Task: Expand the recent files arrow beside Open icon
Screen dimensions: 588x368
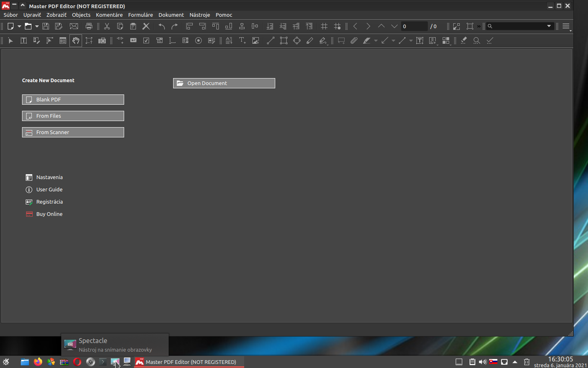Action: (x=37, y=26)
